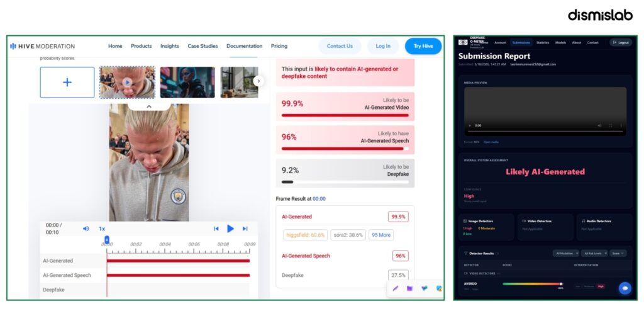This screenshot has height=311, width=644.
Task: Click the 00:08 timeline mark
Action: [x=223, y=244]
